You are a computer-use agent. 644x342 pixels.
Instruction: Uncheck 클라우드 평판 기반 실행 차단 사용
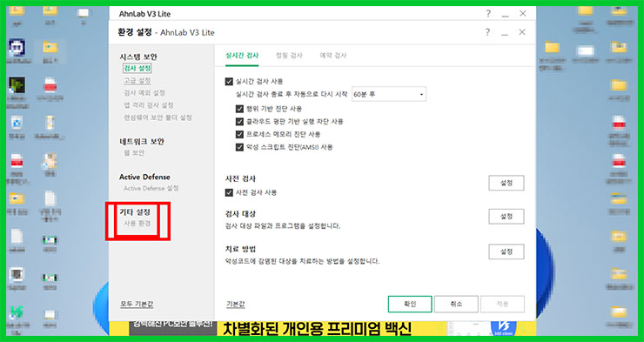coord(240,122)
